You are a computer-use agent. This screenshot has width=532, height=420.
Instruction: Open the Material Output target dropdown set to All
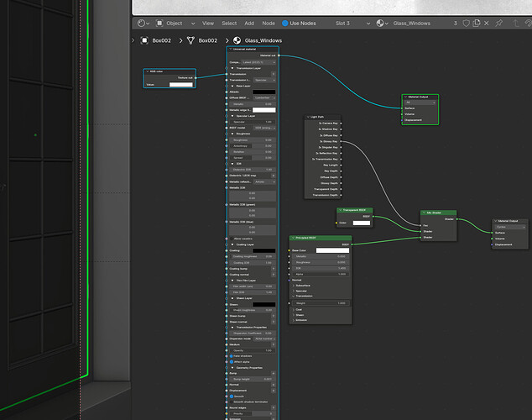420,102
